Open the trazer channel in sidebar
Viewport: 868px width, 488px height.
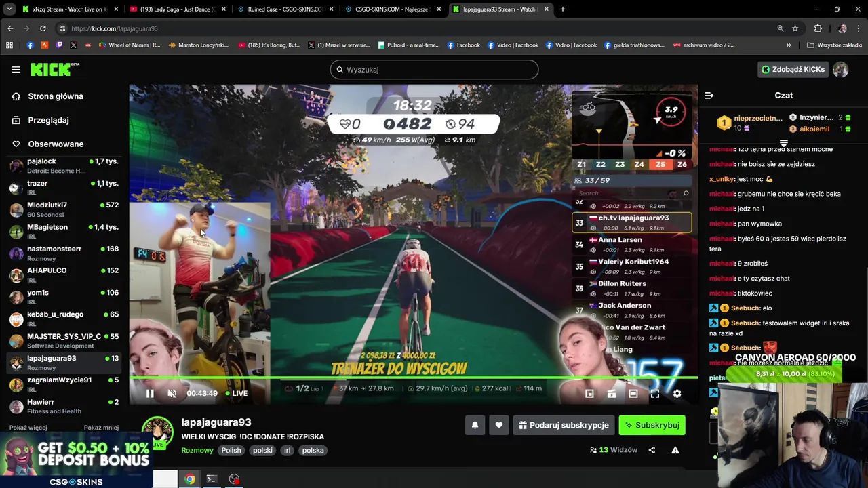[x=64, y=188]
